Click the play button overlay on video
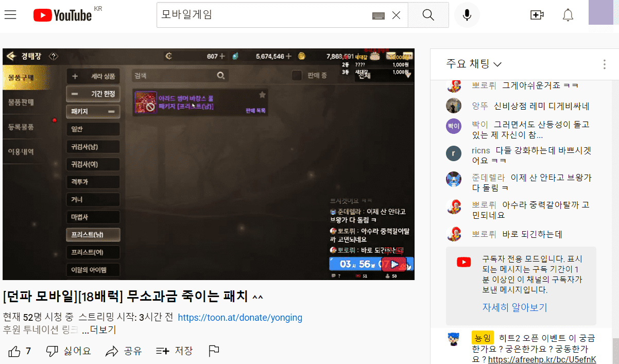 [x=394, y=264]
